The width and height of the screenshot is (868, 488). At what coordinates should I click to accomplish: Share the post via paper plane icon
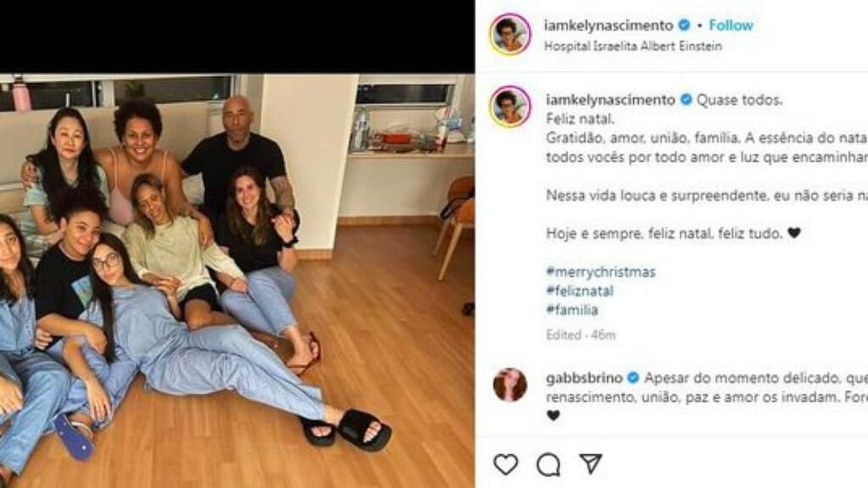[x=591, y=464]
